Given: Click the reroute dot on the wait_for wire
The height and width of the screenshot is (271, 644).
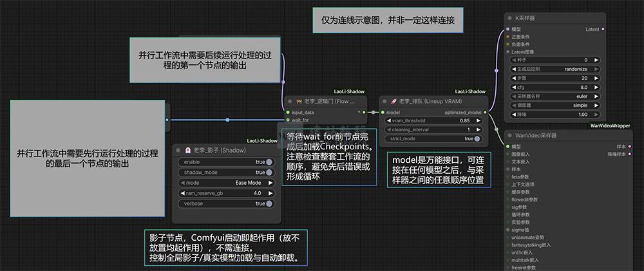Looking at the screenshot, I should [x=227, y=120].
